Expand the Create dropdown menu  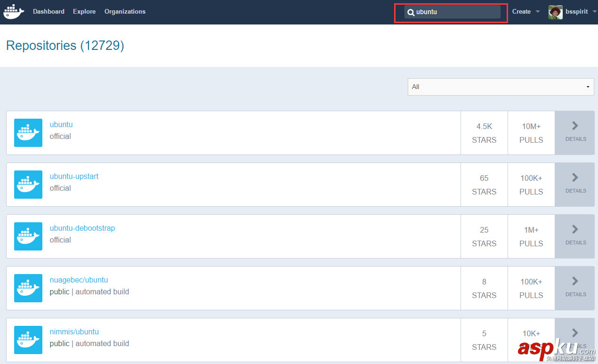[x=526, y=12]
